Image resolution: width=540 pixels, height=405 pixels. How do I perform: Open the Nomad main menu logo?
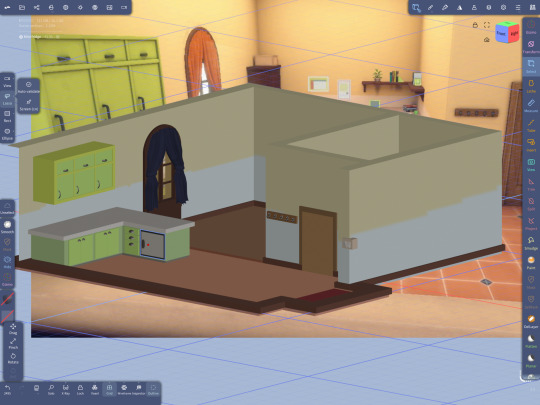[x=7, y=7]
